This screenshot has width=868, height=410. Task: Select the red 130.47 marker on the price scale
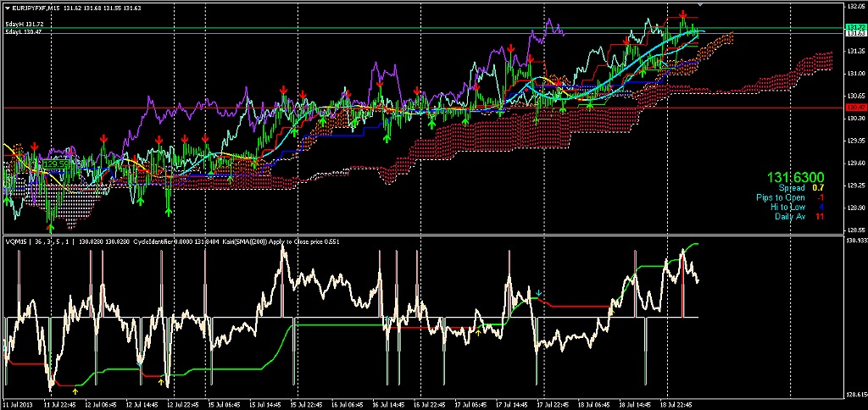coord(855,108)
